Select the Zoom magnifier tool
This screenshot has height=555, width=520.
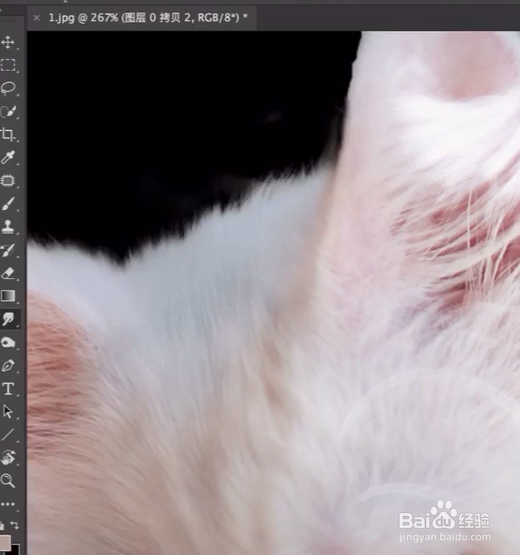click(x=8, y=481)
